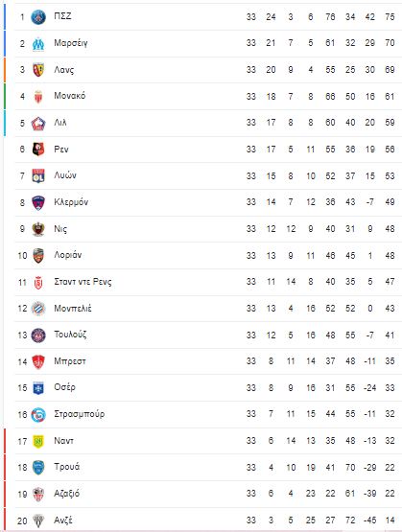The height and width of the screenshot is (532, 402).
Task: Open the Λανς team crest
Action: point(38,70)
